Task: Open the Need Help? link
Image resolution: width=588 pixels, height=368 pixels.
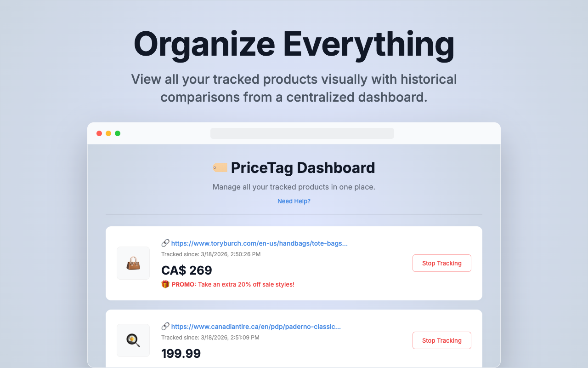Action: click(x=294, y=201)
